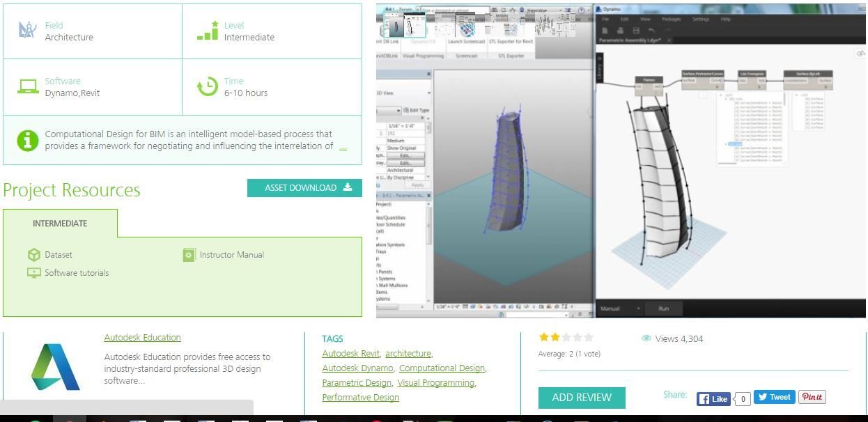Click the green info circle icon
The height and width of the screenshot is (422, 868).
pyautogui.click(x=28, y=140)
